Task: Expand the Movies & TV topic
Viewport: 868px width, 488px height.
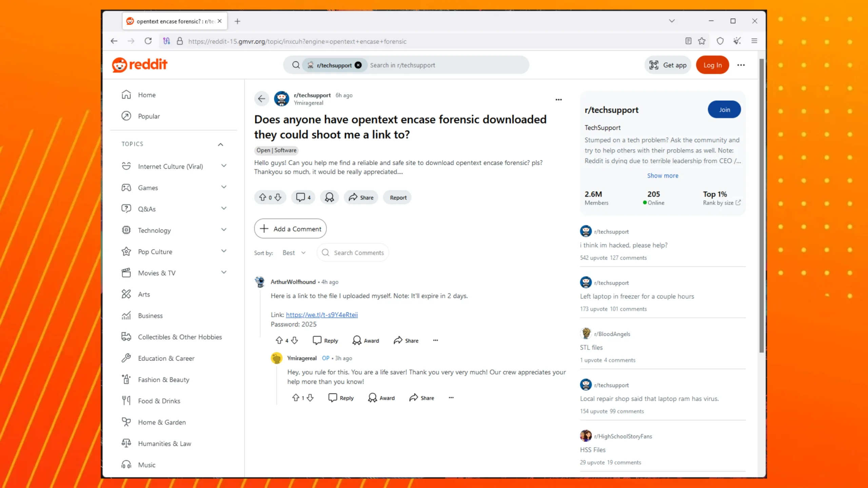Action: click(x=224, y=272)
